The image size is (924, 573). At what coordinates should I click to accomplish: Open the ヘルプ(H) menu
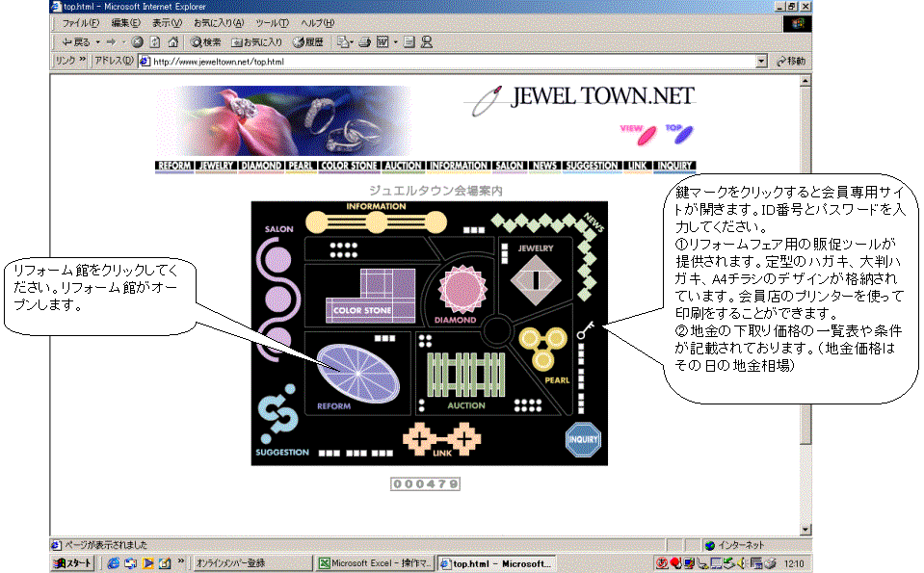click(x=317, y=23)
